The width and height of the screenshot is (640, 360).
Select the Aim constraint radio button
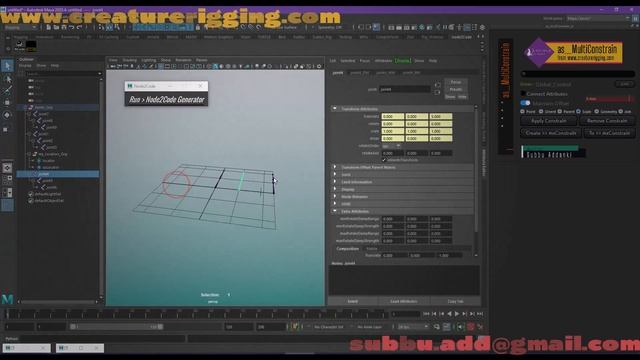click(620, 111)
